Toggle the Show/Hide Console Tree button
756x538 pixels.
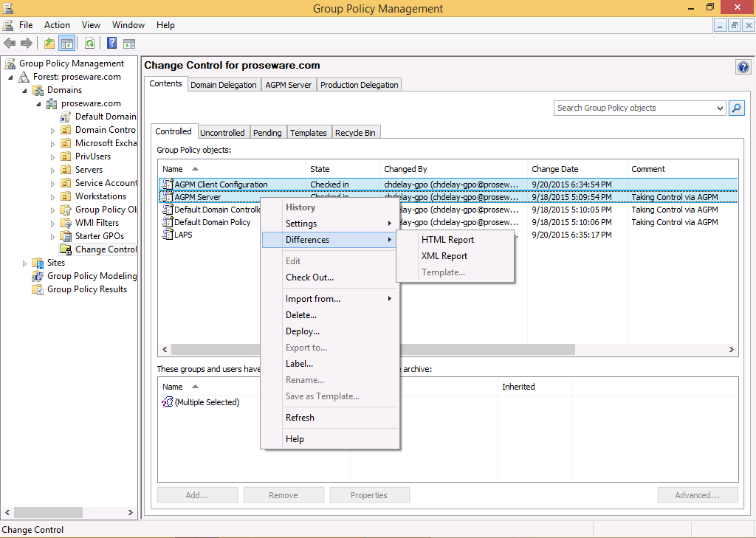tap(67, 44)
